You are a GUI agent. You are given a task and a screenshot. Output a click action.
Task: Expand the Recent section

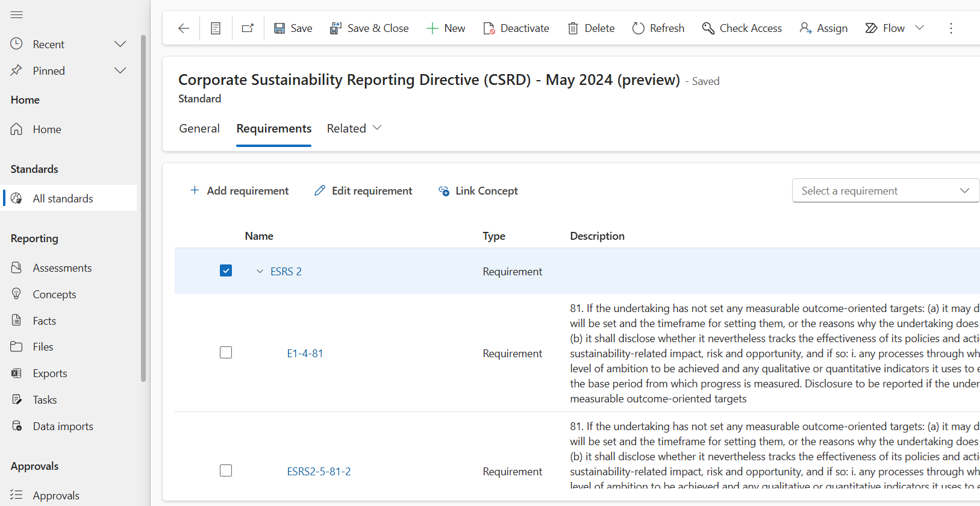(x=120, y=44)
